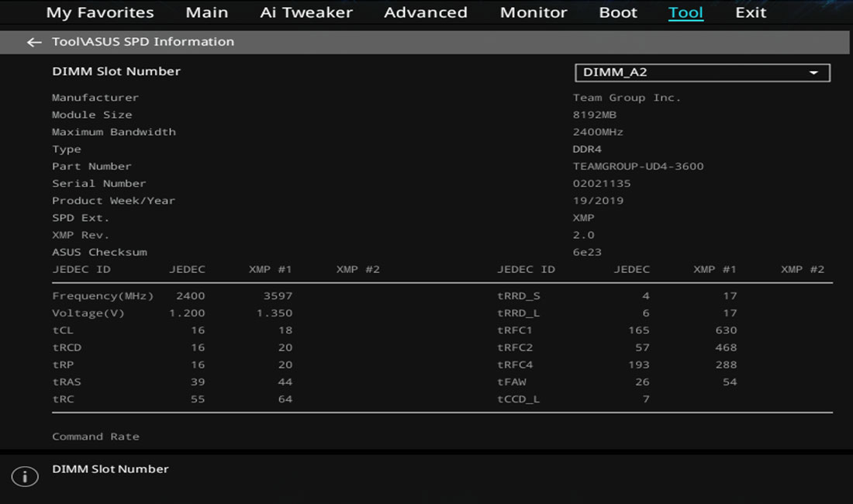853x504 pixels.
Task: Click serial number 02021135
Action: 602,184
